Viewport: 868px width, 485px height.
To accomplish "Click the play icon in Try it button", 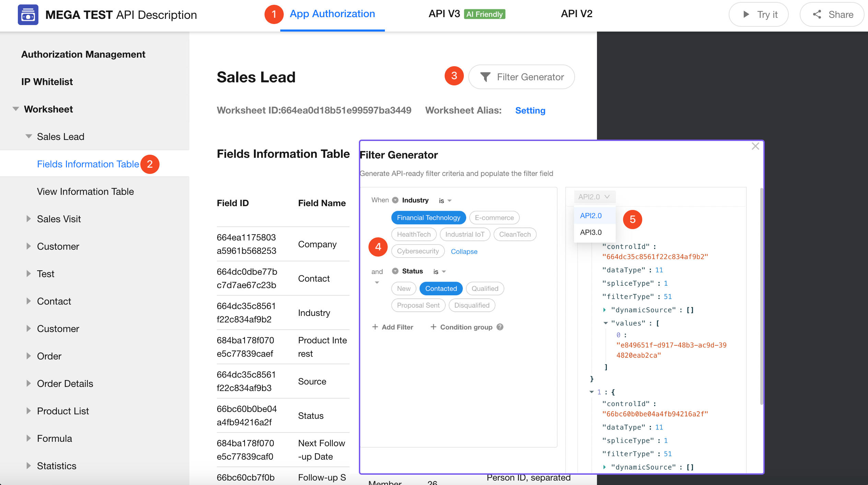I will point(746,14).
